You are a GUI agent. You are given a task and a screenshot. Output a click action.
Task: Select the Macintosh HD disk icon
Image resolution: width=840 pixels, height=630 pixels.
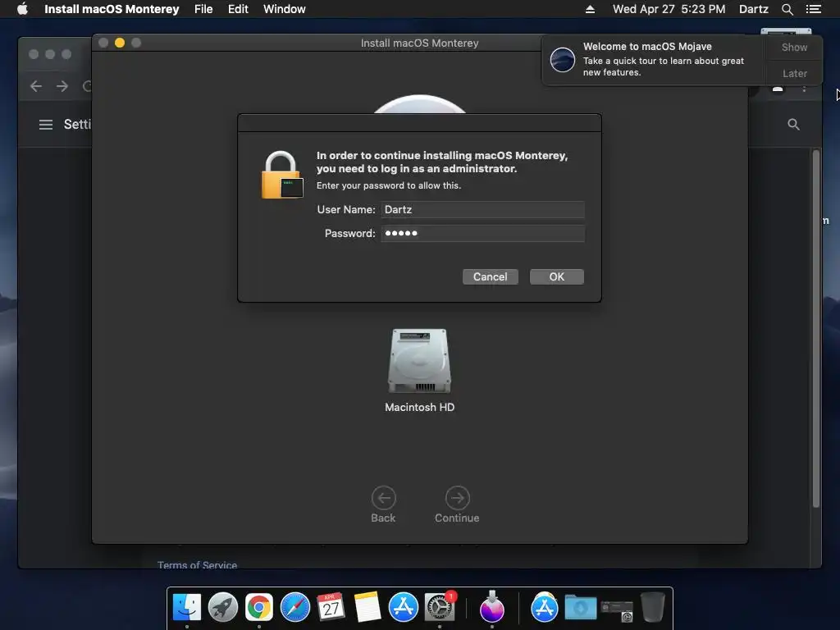pyautogui.click(x=419, y=361)
